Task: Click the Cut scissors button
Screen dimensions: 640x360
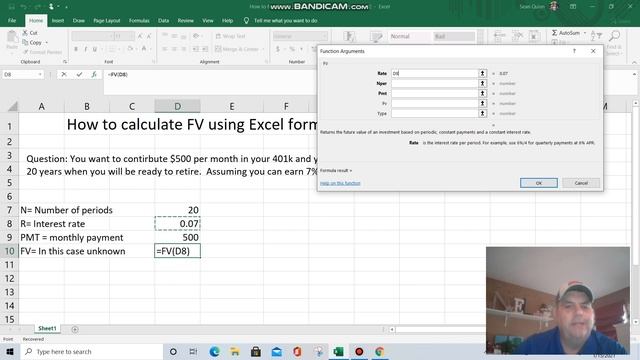Action: [30, 33]
